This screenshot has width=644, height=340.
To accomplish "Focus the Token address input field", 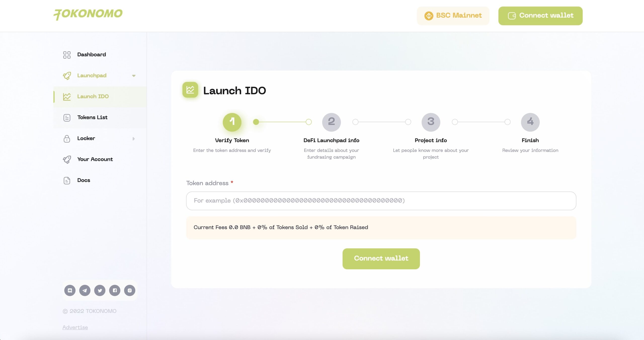I will [x=381, y=201].
